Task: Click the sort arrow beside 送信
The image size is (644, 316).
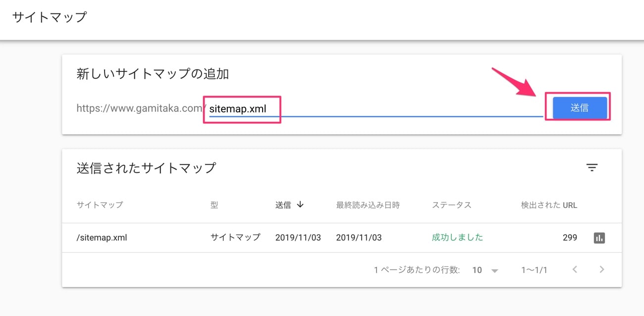Action: (300, 205)
